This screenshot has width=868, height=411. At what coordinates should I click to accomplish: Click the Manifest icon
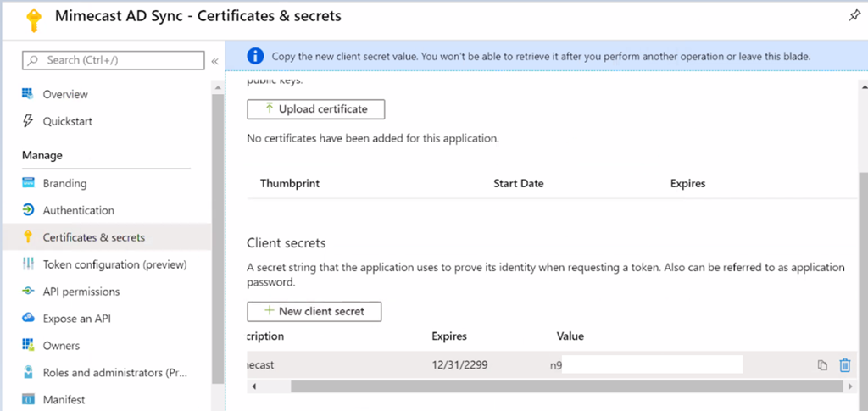click(28, 399)
